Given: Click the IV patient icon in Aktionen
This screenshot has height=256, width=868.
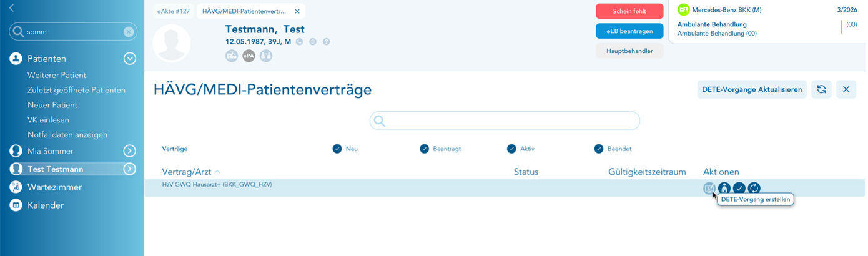Looking at the screenshot, I should click(x=724, y=188).
